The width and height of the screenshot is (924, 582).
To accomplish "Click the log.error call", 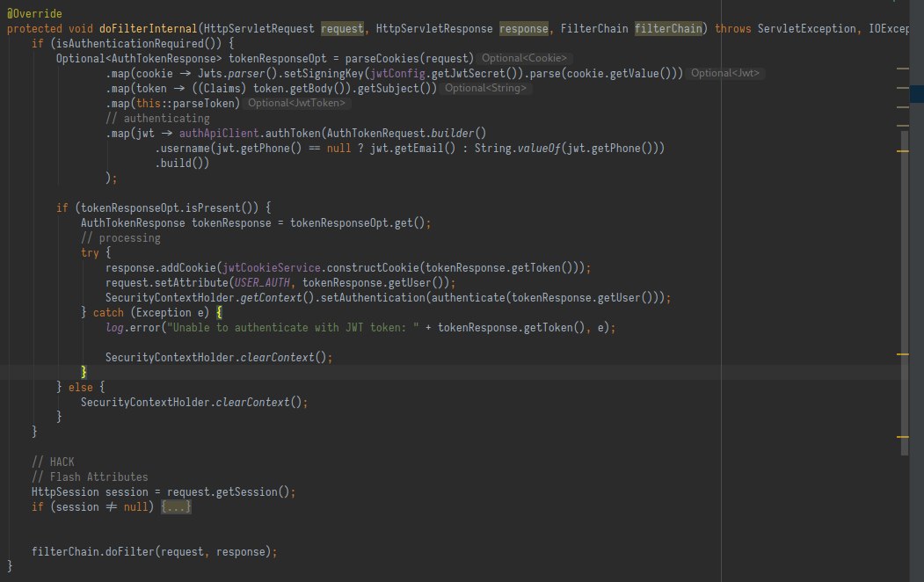I will [133, 328].
